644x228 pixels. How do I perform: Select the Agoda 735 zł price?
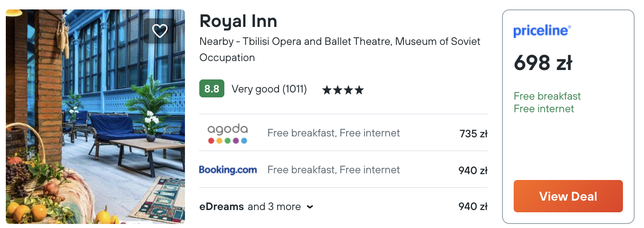tap(473, 134)
